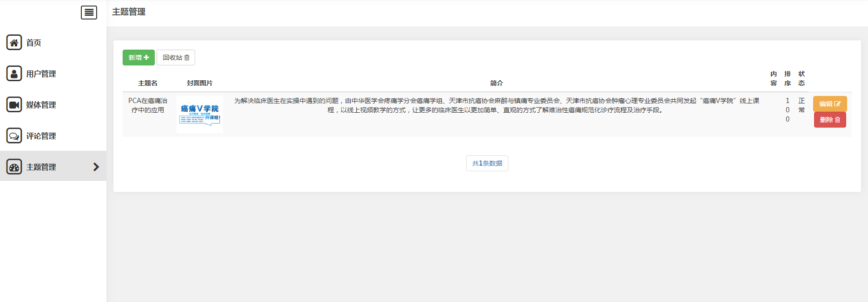The width and height of the screenshot is (868, 302).
Task: Go to the 评论管理 menu label
Action: point(41,136)
